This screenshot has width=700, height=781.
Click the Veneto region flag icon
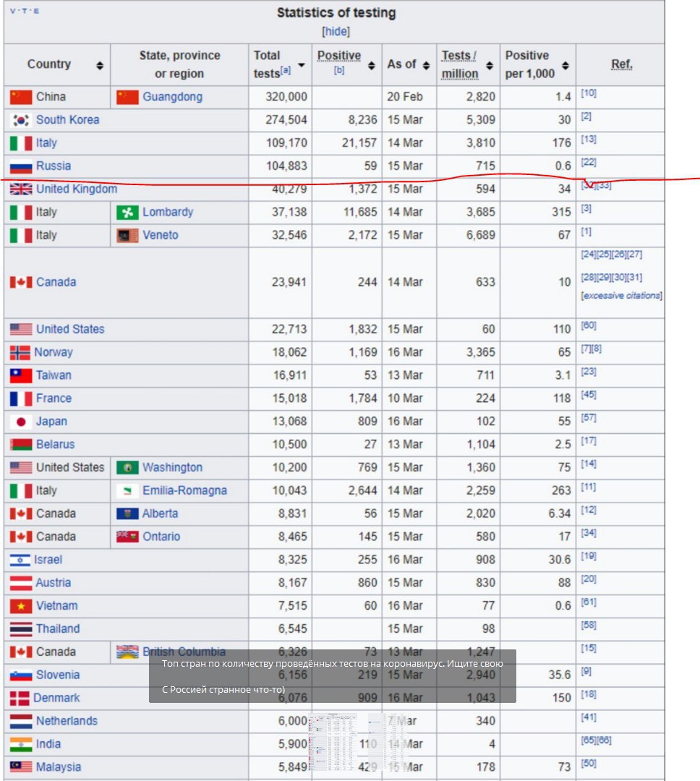pyautogui.click(x=127, y=235)
